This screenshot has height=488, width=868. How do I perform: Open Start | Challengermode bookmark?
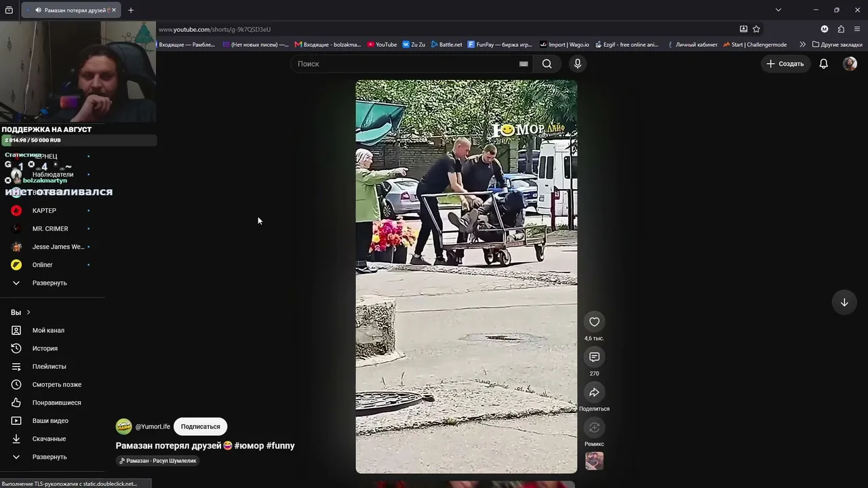pyautogui.click(x=755, y=45)
